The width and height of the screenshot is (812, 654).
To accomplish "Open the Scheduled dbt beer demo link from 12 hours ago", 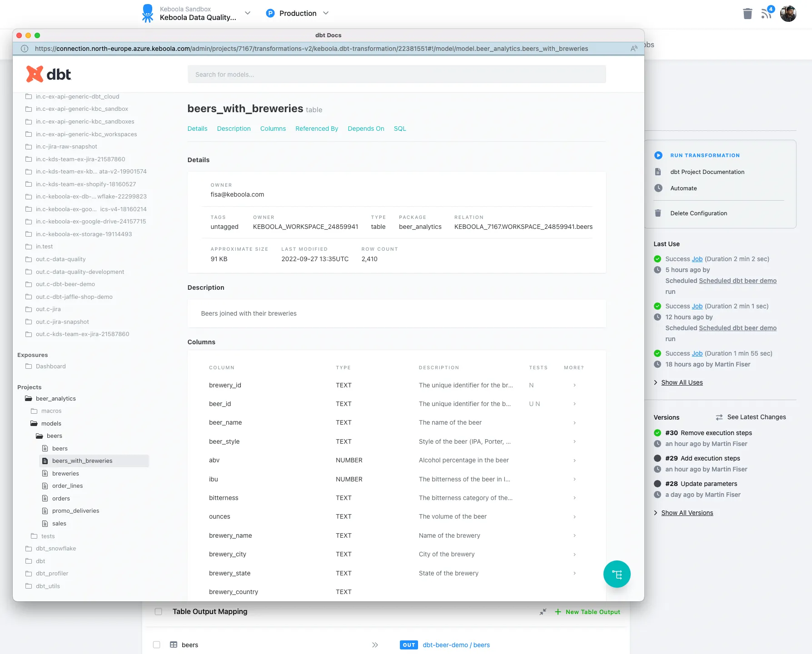I will (737, 328).
